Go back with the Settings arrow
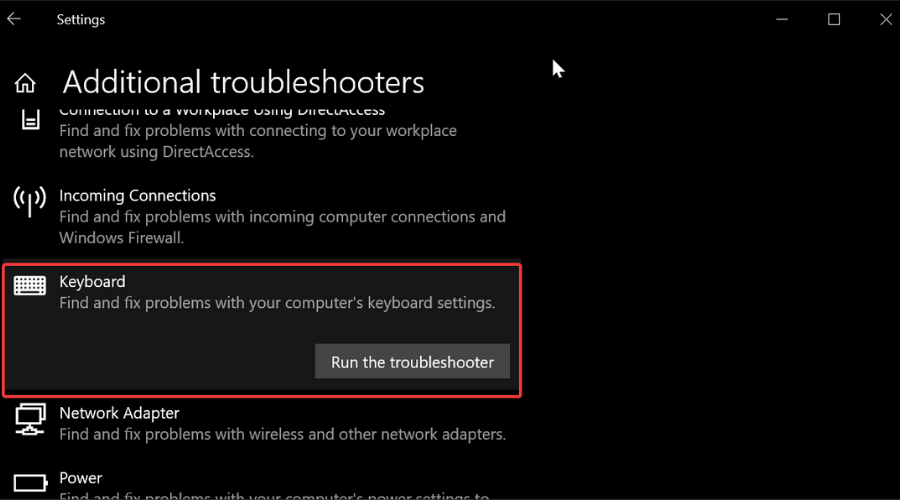Image resolution: width=900 pixels, height=500 pixels. (14, 19)
